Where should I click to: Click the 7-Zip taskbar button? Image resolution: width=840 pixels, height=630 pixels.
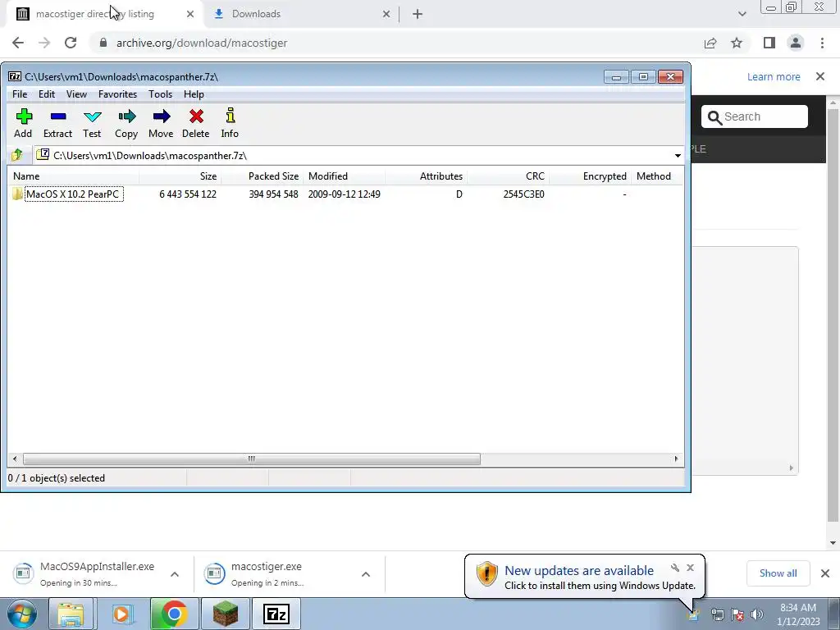[x=276, y=614]
